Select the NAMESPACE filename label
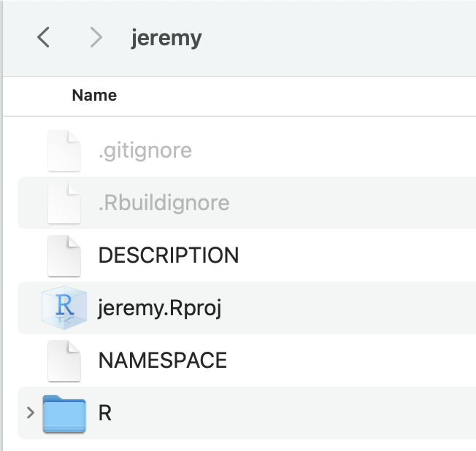476x451 pixels. [x=162, y=361]
